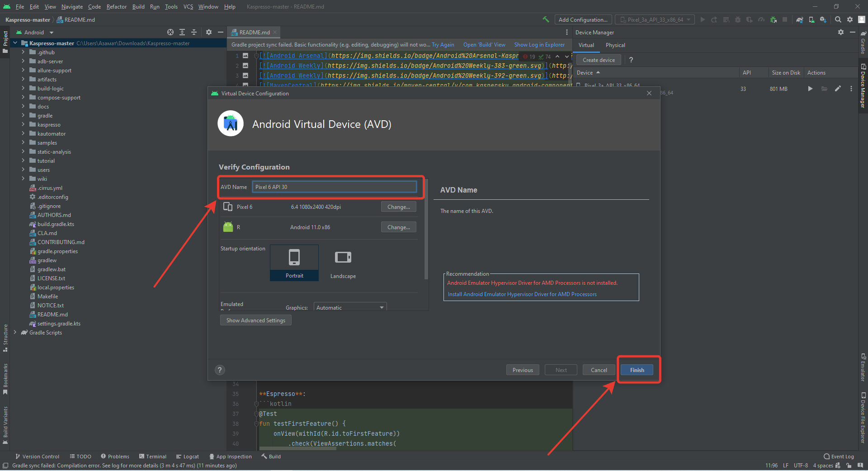The image size is (868, 471).
Task: Select Portrait startup orientation
Action: pos(294,263)
